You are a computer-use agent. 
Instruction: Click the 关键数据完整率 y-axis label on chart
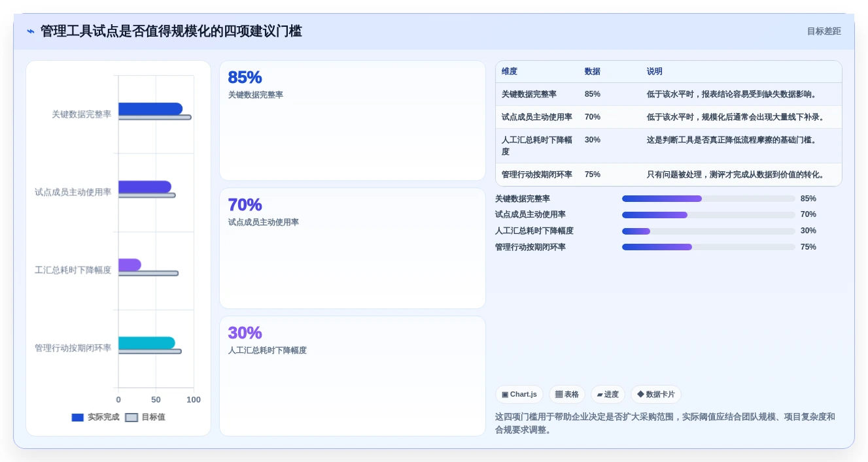tap(82, 114)
